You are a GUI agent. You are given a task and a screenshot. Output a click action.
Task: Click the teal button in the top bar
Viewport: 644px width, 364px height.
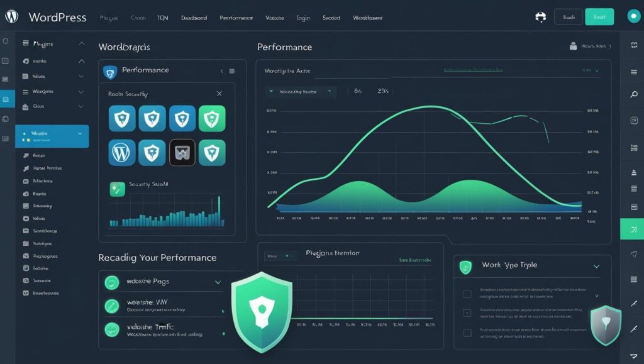click(x=599, y=17)
